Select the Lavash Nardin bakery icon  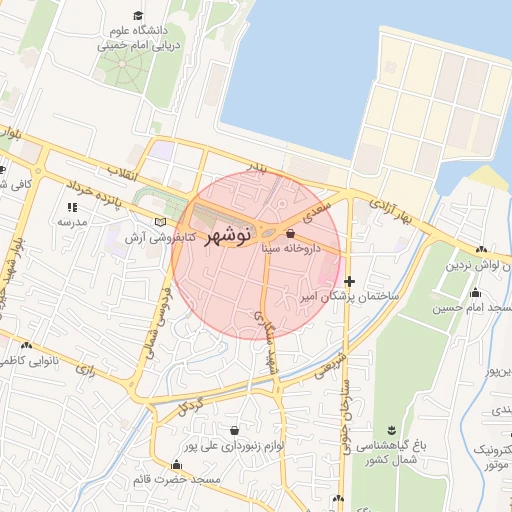[x=481, y=249]
